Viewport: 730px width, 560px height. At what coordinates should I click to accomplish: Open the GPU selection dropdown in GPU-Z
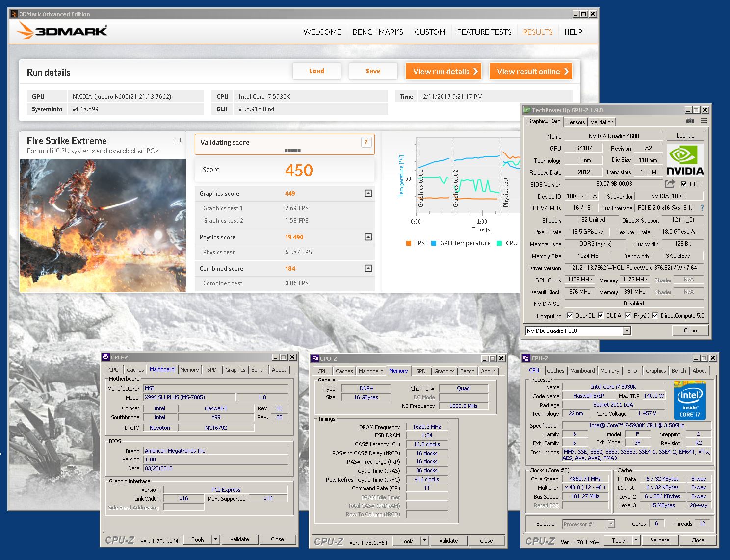(626, 331)
